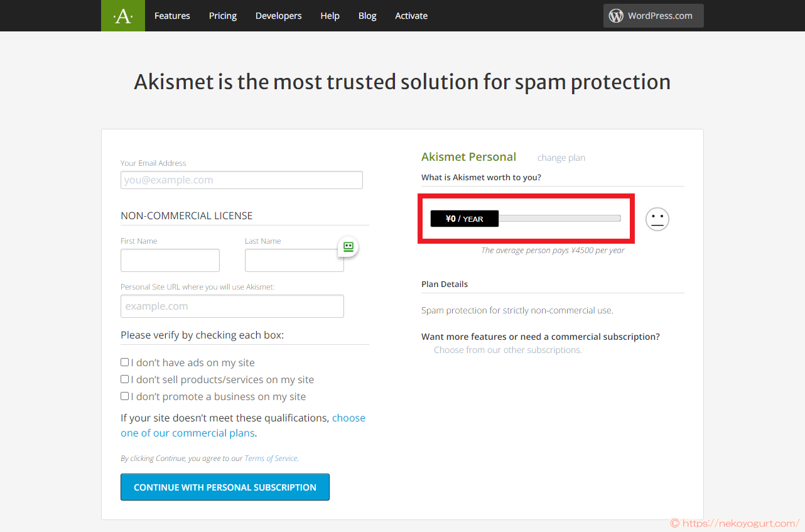Image resolution: width=805 pixels, height=532 pixels.
Task: Focus the Your Email Address field
Action: [x=242, y=180]
